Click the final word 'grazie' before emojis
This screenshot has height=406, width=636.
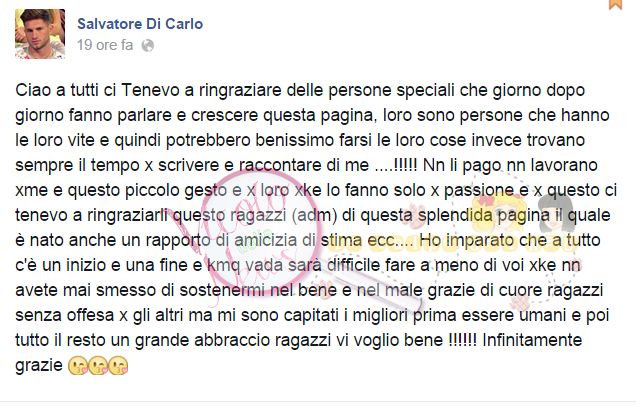[x=39, y=366]
